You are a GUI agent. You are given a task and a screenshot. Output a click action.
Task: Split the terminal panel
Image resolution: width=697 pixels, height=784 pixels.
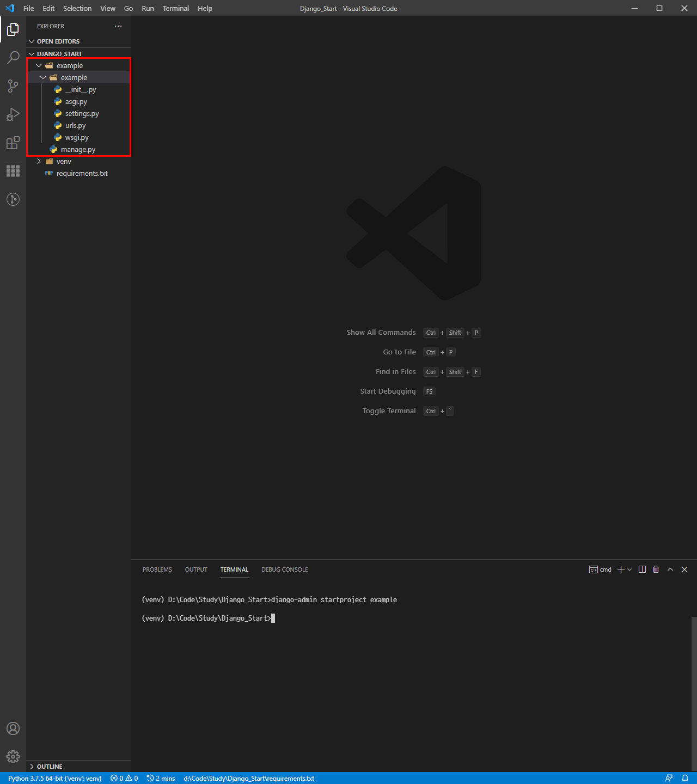click(x=643, y=569)
